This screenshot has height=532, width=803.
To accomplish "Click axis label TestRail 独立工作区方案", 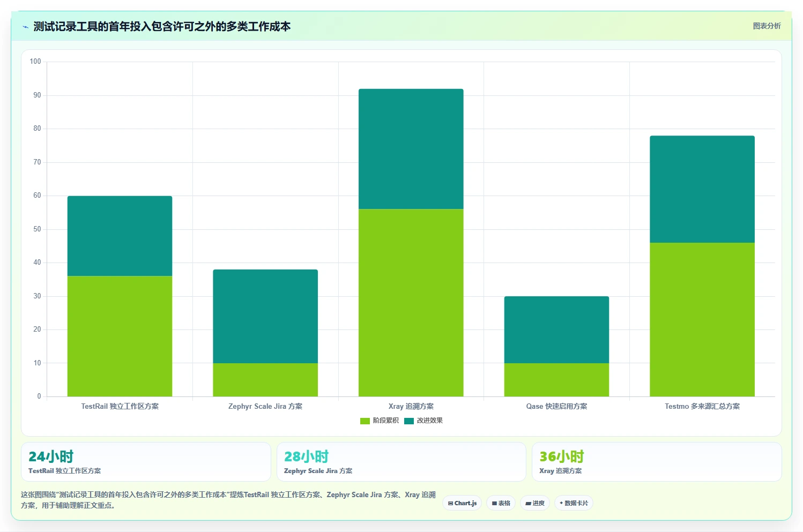I will pos(120,406).
